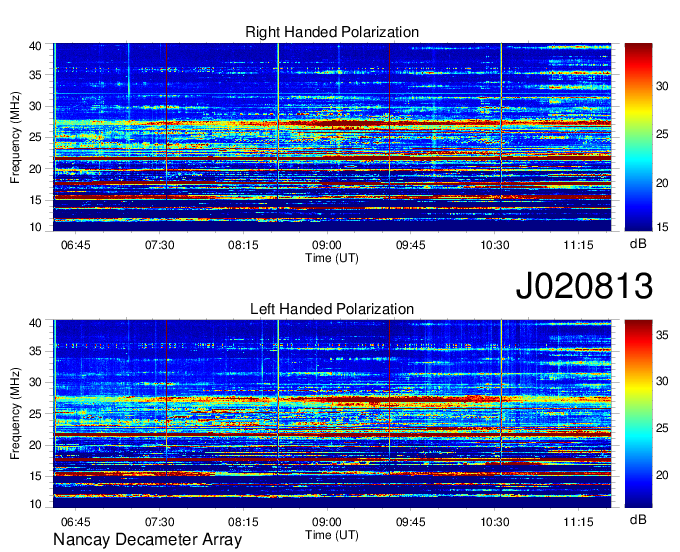This screenshot has height=552, width=680.
Task: Click the Right Handed Polarization spectrogram image
Action: coord(332,137)
